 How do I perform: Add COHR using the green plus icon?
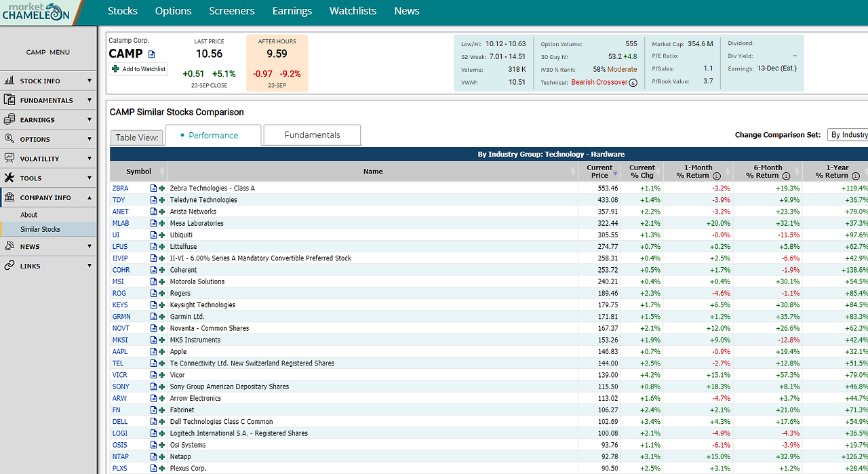(162, 270)
